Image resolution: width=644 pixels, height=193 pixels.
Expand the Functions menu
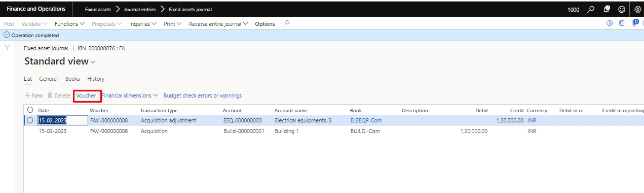[x=70, y=24]
